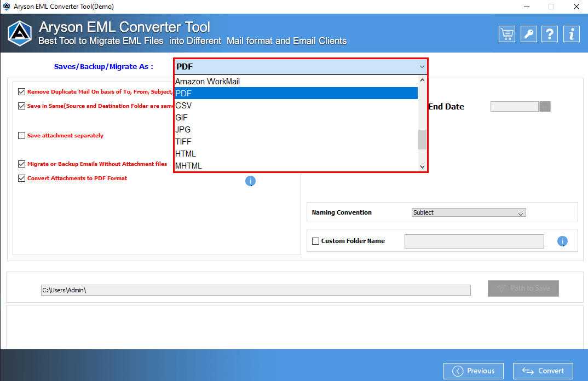Click the Aryson logo in header

pos(20,33)
